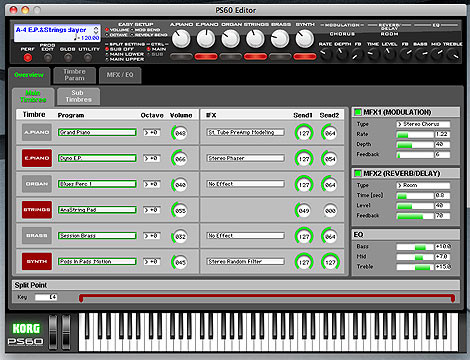Click the A.PIANO volume knob at top
470x360 pixels.
coord(181,39)
